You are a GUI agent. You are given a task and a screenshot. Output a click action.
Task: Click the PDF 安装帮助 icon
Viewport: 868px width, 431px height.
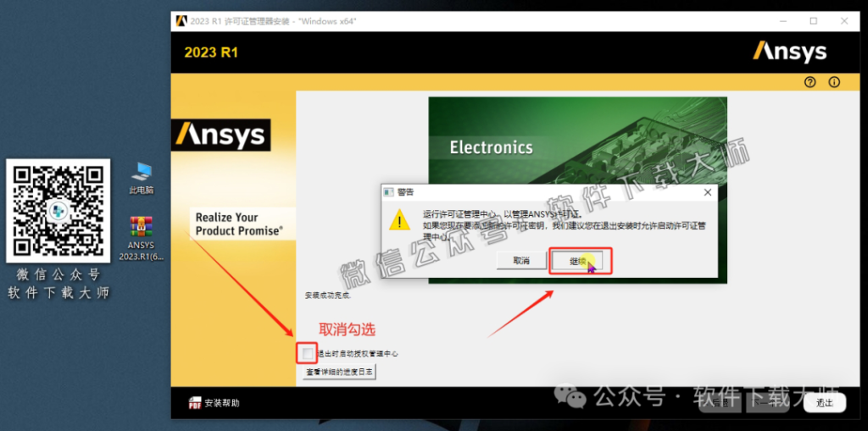click(194, 403)
